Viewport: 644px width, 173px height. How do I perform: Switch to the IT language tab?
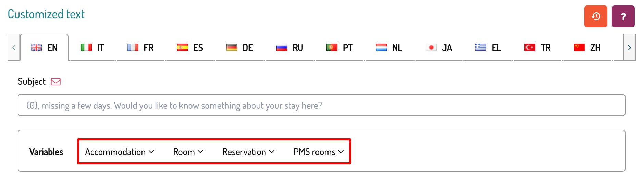(x=92, y=48)
